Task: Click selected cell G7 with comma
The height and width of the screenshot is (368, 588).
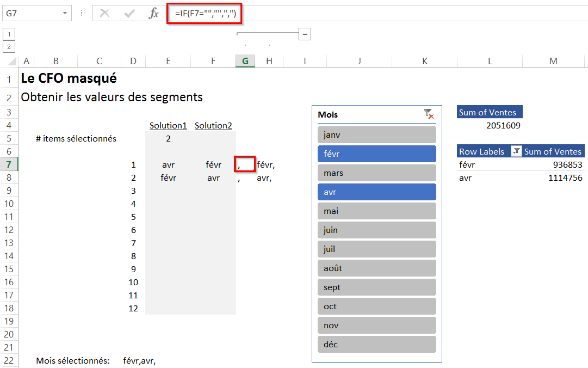Action: (x=245, y=164)
